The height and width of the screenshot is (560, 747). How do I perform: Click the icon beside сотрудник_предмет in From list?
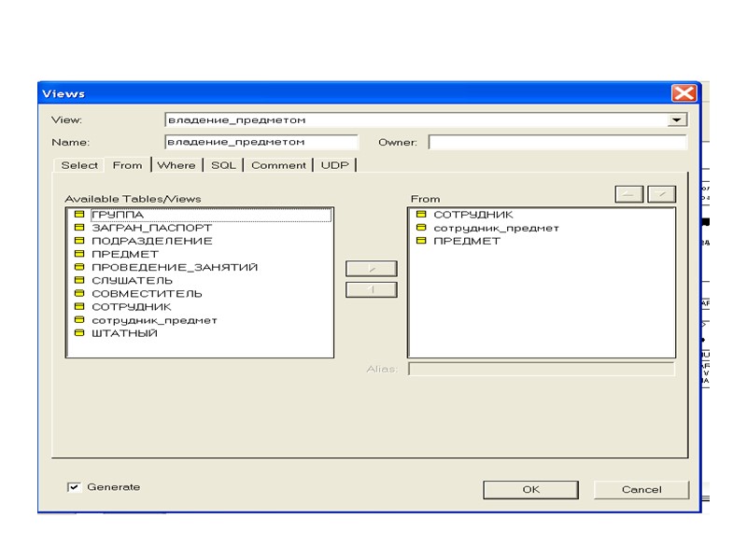[421, 228]
